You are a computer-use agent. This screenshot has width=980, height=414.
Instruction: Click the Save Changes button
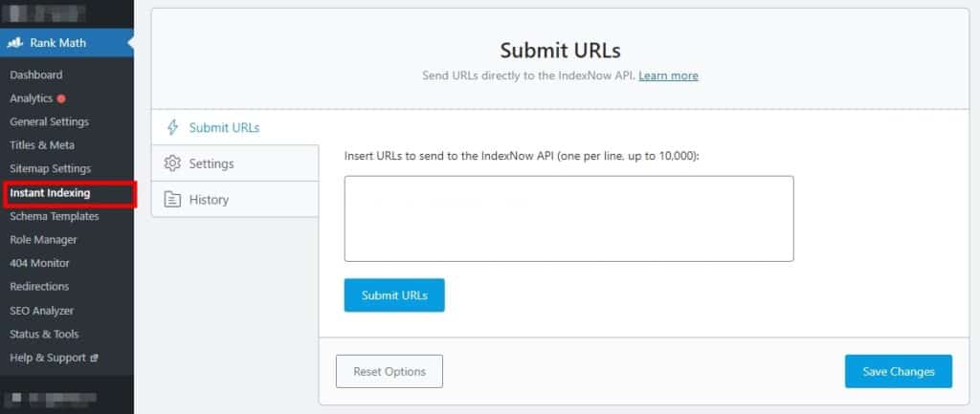pos(898,372)
